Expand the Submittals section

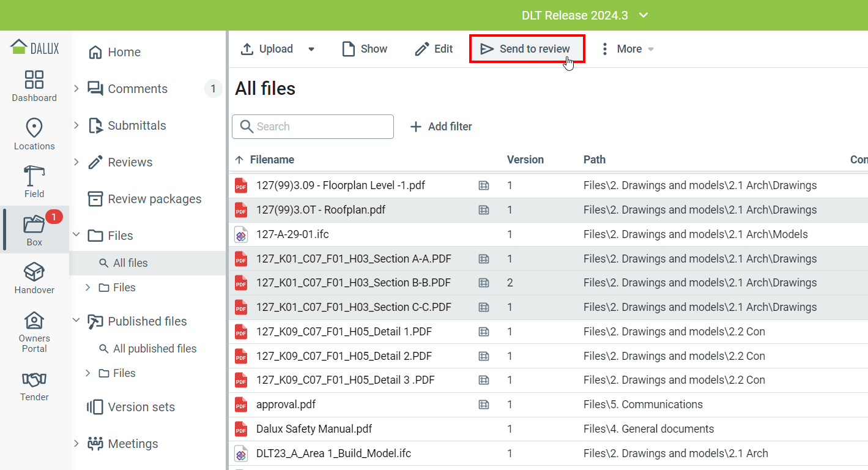coord(76,125)
